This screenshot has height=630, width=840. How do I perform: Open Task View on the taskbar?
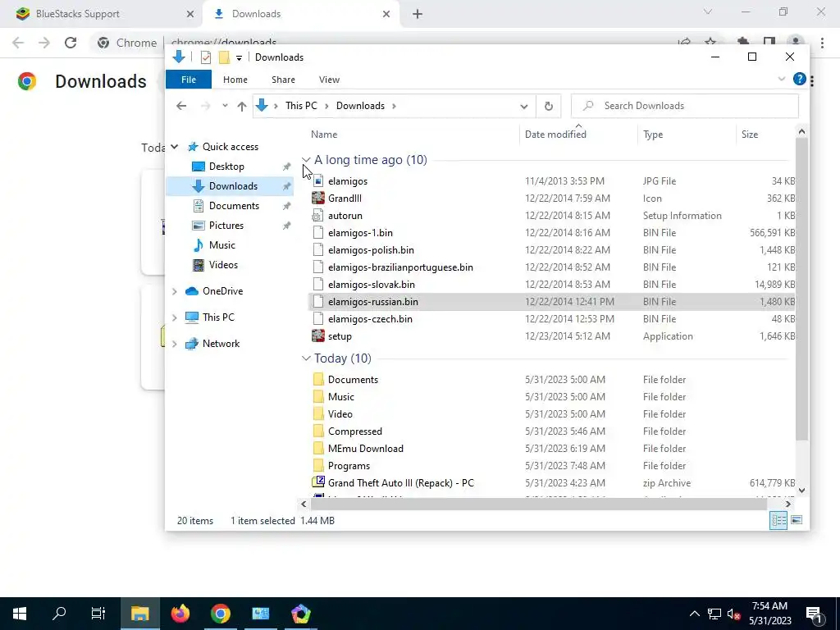[98, 614]
